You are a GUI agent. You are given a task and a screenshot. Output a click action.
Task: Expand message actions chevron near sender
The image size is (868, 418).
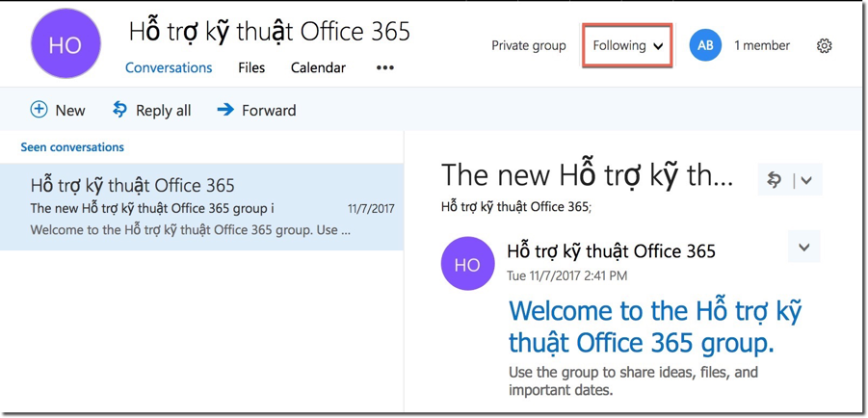803,248
